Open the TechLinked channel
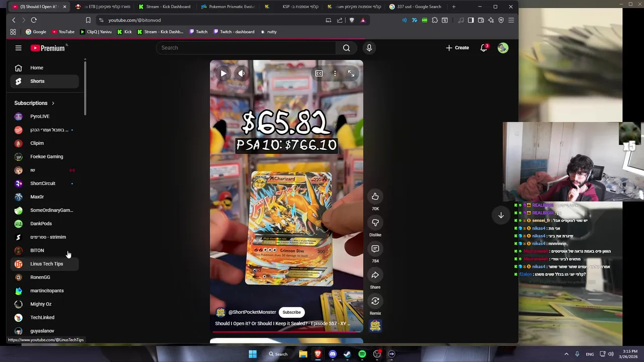Viewport: 644px width, 362px height. pos(44,317)
